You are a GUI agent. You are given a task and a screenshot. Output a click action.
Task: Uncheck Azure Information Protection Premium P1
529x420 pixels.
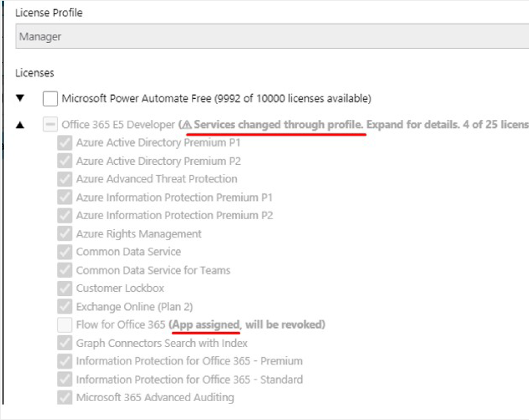(64, 197)
